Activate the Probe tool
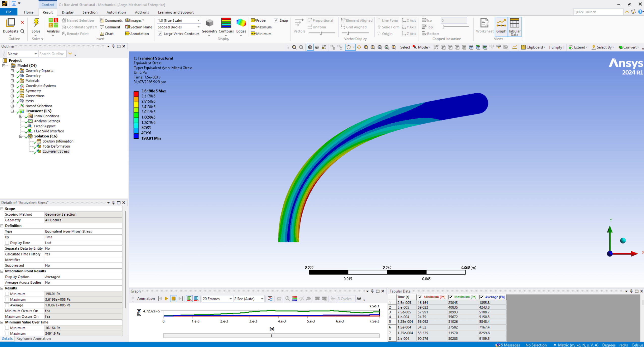 pos(258,20)
